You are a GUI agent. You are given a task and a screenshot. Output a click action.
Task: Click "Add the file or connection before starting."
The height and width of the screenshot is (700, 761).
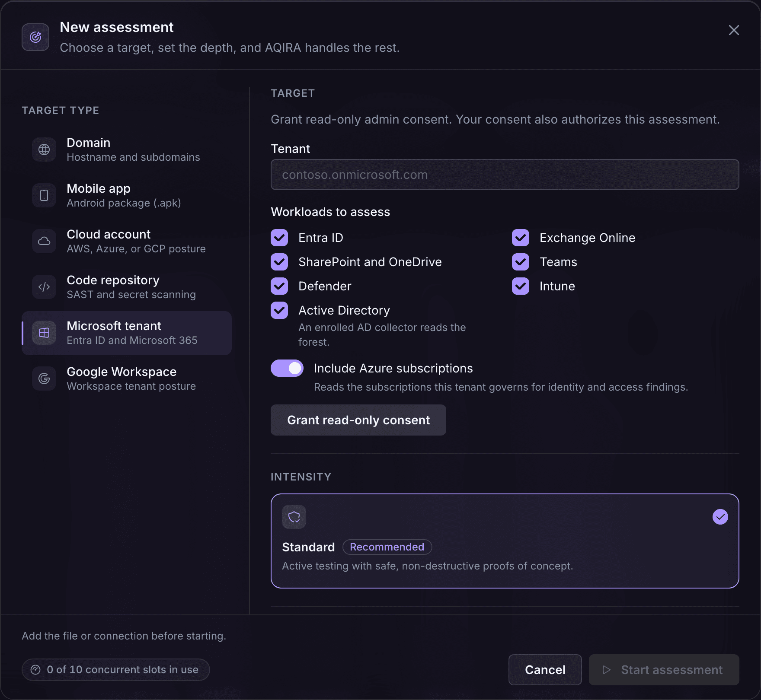(124, 636)
